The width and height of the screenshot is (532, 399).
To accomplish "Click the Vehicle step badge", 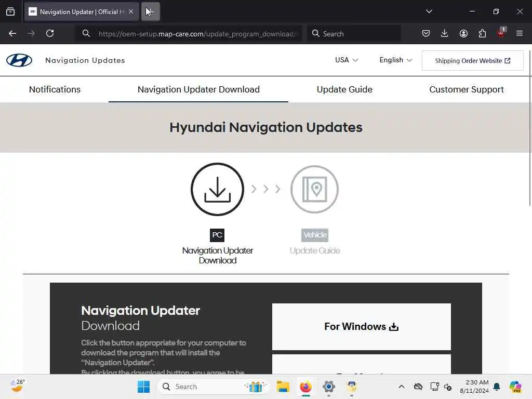I will point(315,235).
